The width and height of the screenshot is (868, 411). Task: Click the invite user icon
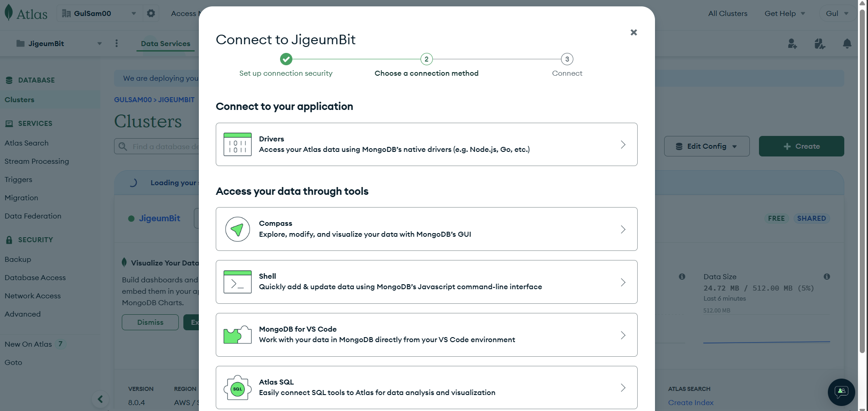click(x=792, y=44)
